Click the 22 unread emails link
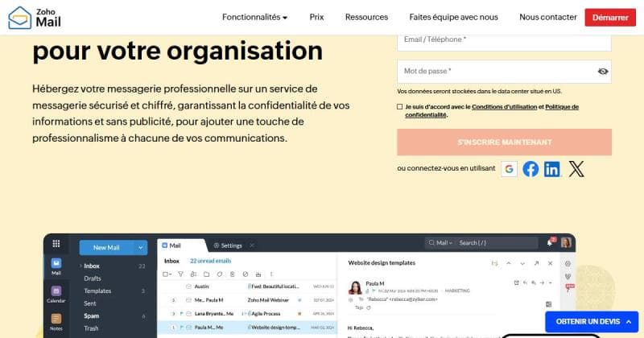Image resolution: width=644 pixels, height=338 pixels. coord(211,261)
